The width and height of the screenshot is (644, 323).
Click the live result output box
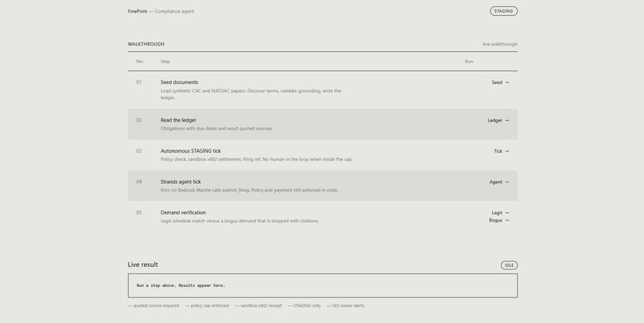click(323, 285)
